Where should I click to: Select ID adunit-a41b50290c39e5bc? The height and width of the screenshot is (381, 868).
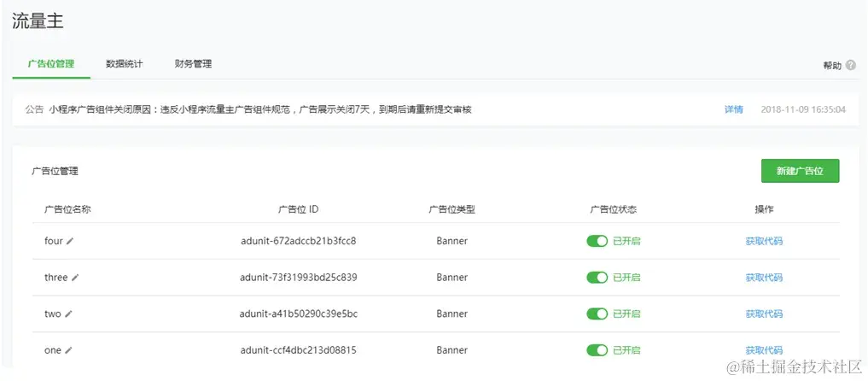[x=299, y=314]
